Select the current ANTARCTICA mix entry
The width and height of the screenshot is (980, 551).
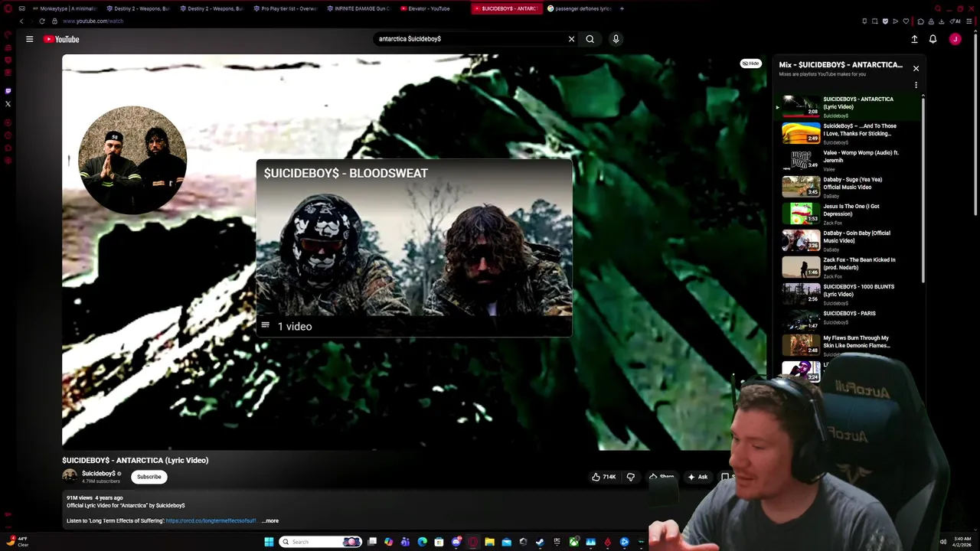pyautogui.click(x=848, y=106)
